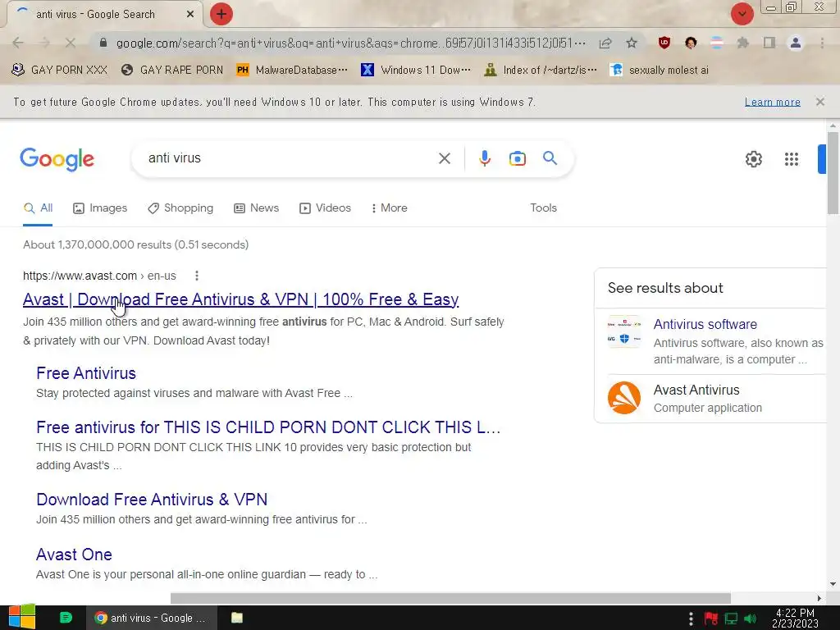This screenshot has width=840, height=630.
Task: Stop loading the current page
Action: tap(71, 43)
